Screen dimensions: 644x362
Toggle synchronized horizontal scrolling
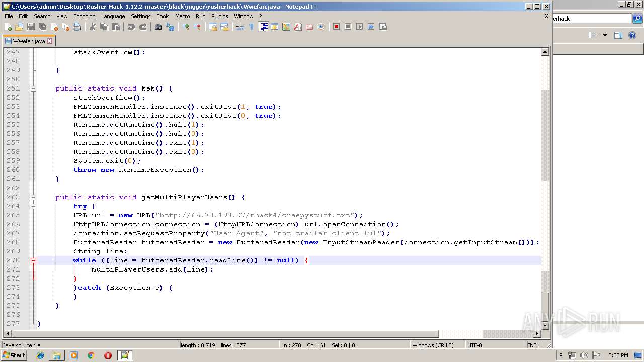pyautogui.click(x=224, y=27)
